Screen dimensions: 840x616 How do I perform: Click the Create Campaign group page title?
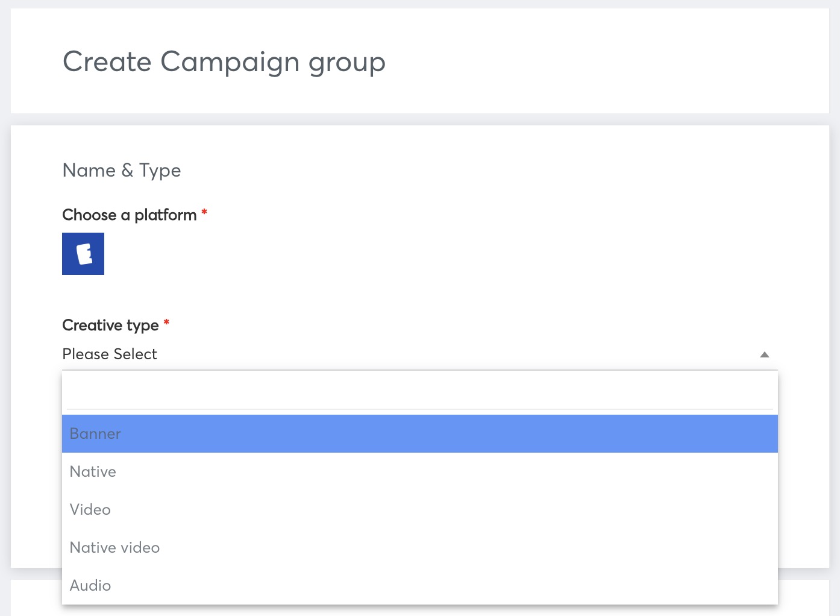(x=224, y=63)
